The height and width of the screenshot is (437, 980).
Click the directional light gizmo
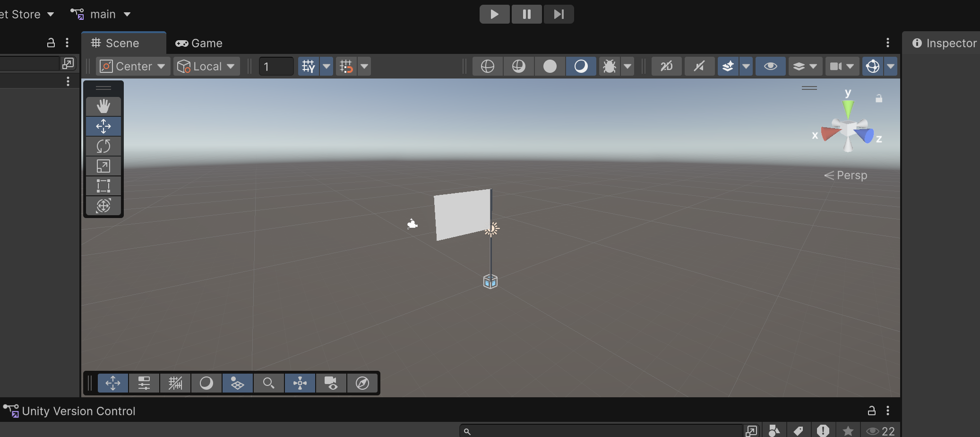pos(492,229)
